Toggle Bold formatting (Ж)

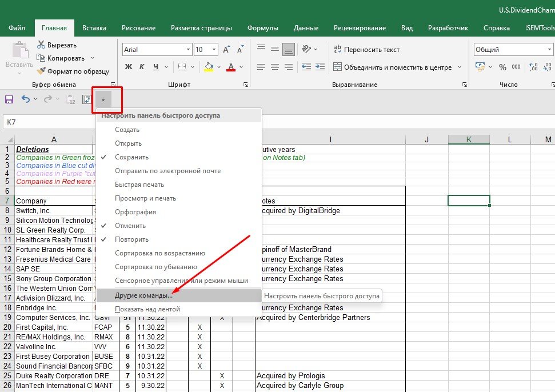click(x=129, y=67)
